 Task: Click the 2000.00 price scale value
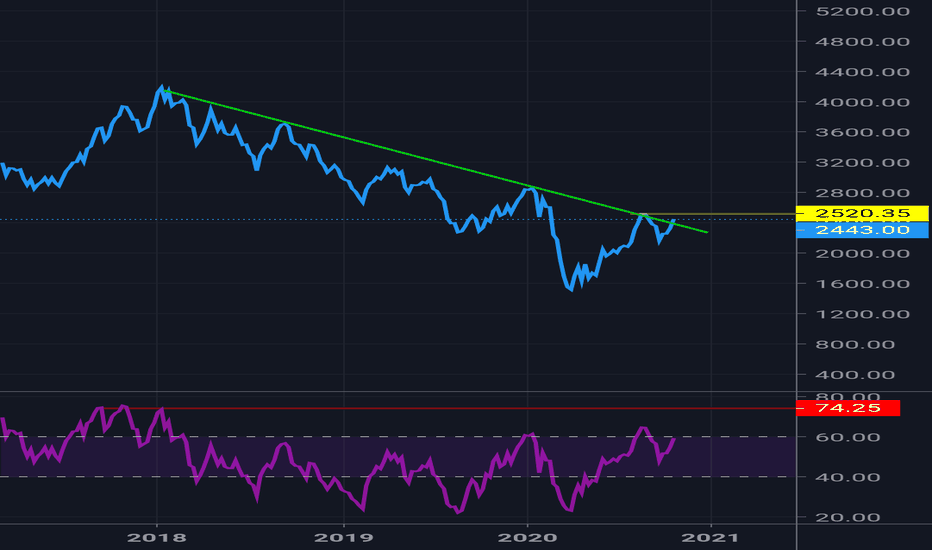coord(862,253)
